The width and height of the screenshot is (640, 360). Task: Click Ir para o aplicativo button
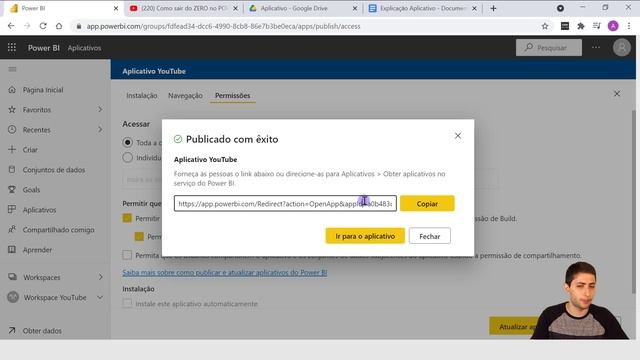coord(365,236)
